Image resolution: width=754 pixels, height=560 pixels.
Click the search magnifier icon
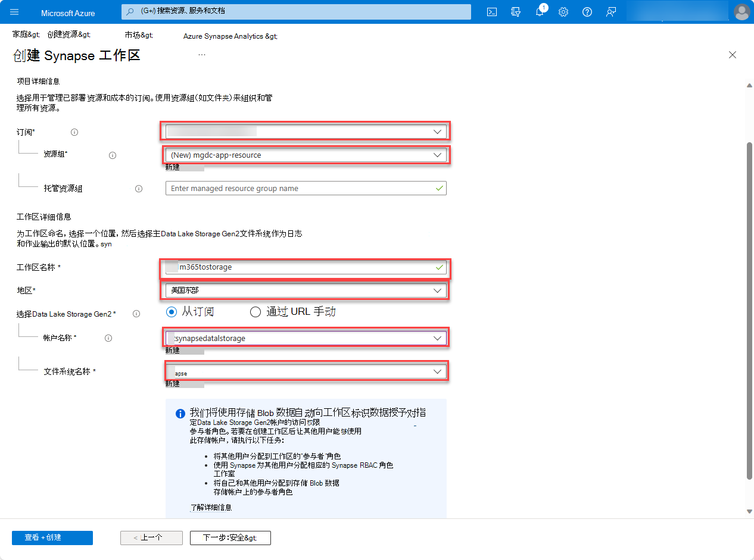[x=130, y=12]
